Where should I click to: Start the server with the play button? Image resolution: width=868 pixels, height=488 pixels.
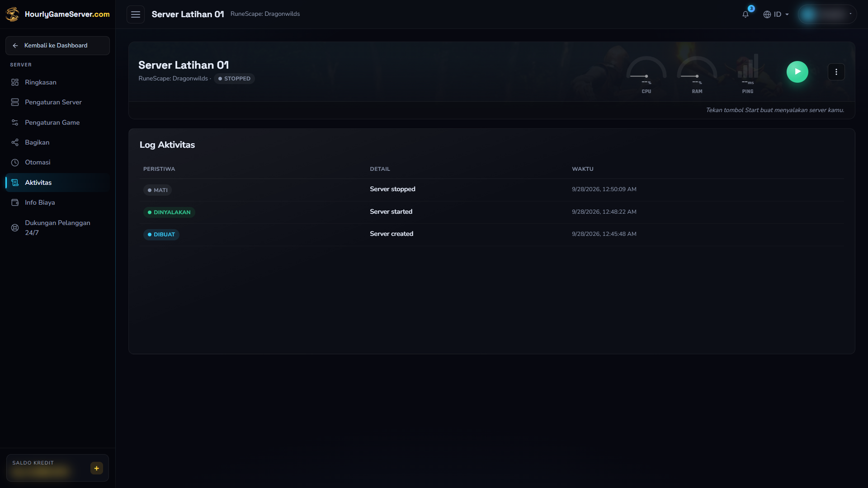click(x=797, y=72)
